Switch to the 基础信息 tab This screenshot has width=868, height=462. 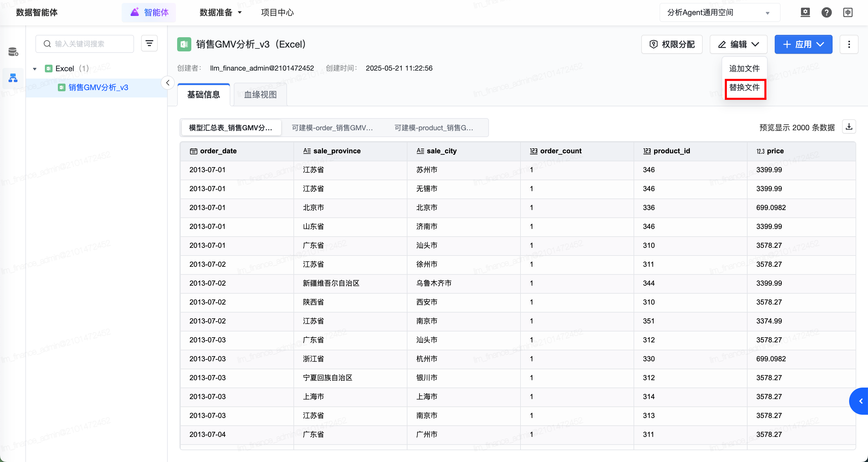click(x=203, y=95)
